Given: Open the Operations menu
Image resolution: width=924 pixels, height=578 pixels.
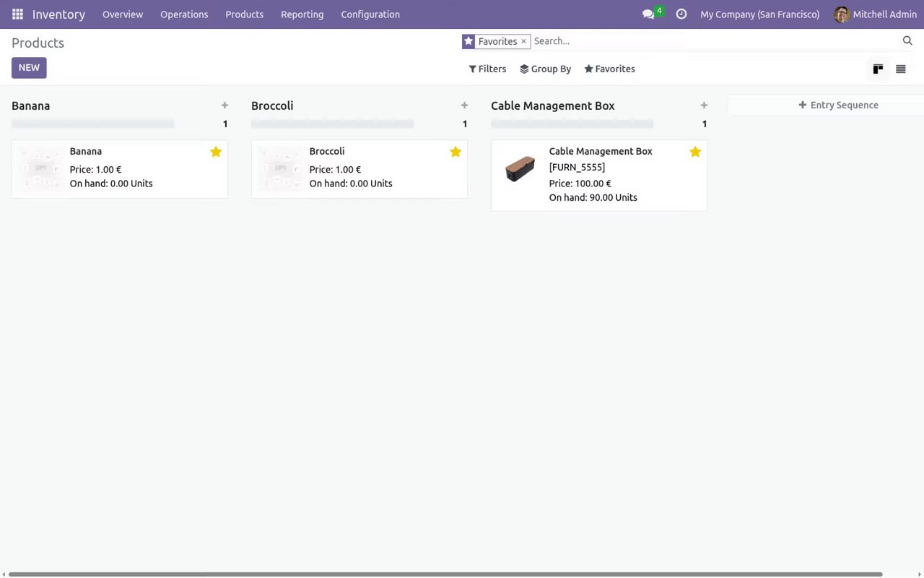Looking at the screenshot, I should [x=184, y=14].
